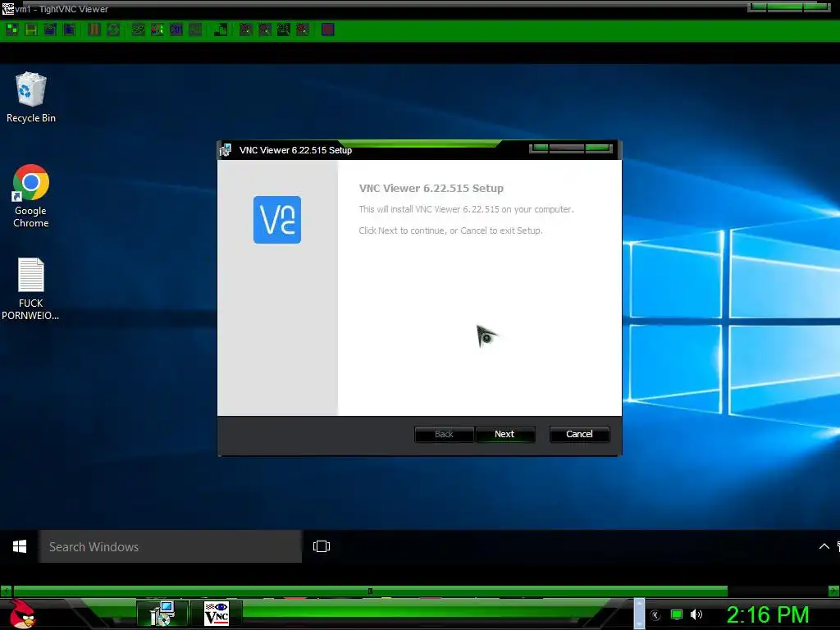The height and width of the screenshot is (630, 840).
Task: Send Ctrl+Esc using toolbar icon
Action: pos(157,30)
